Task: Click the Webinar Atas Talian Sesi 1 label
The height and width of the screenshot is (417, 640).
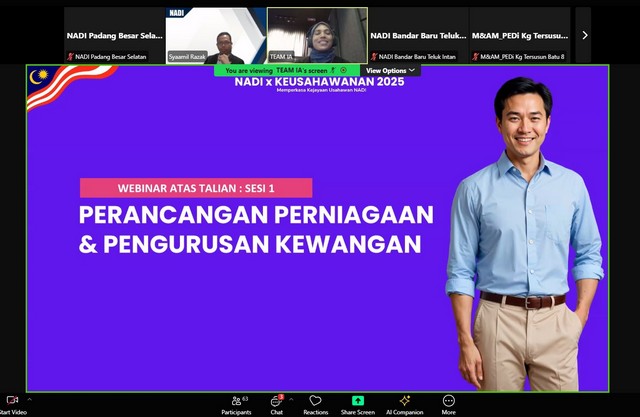Action: pos(196,188)
